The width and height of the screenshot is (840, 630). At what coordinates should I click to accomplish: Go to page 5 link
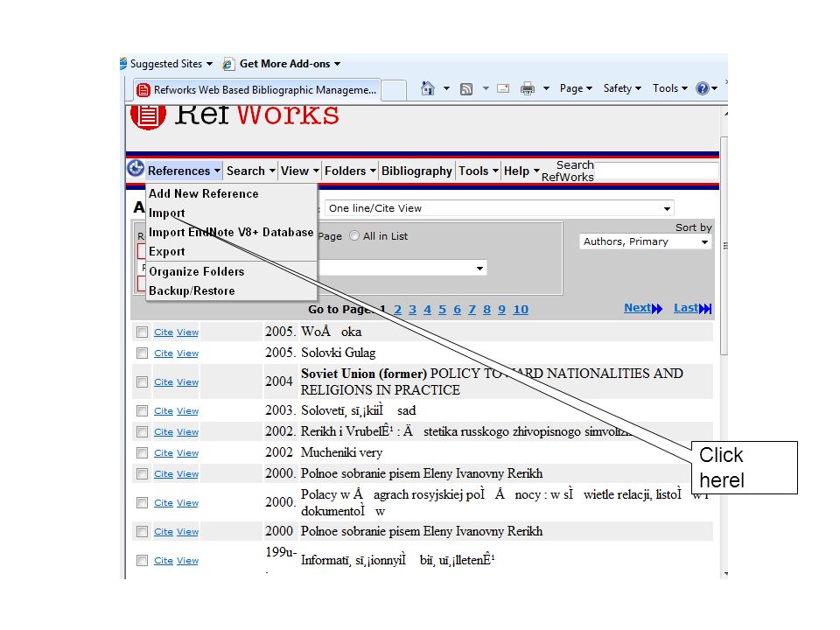[442, 309]
